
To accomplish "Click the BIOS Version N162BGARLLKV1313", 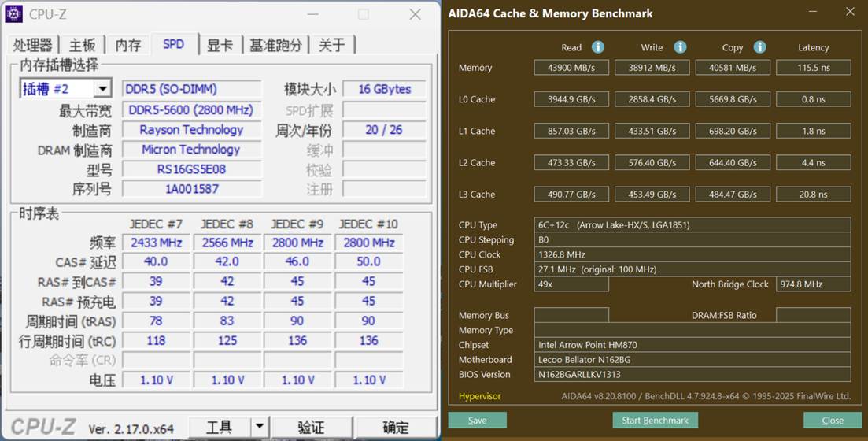I will 693,375.
